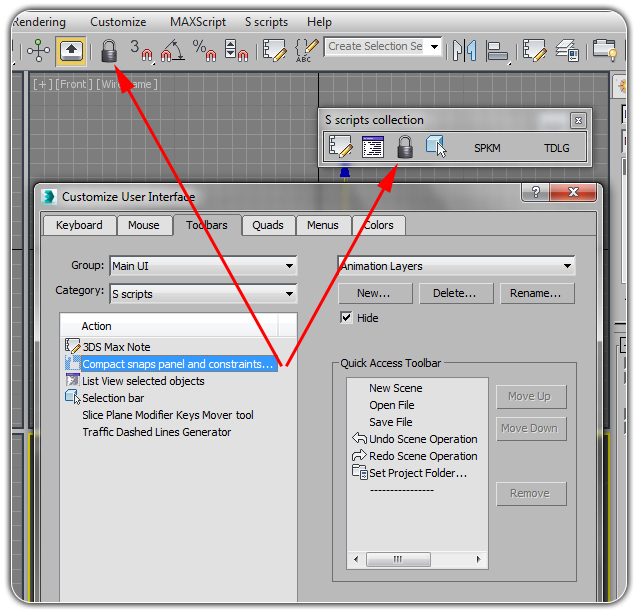The image size is (636, 613).
Task: Toggle the Hide checkbox
Action: point(346,317)
